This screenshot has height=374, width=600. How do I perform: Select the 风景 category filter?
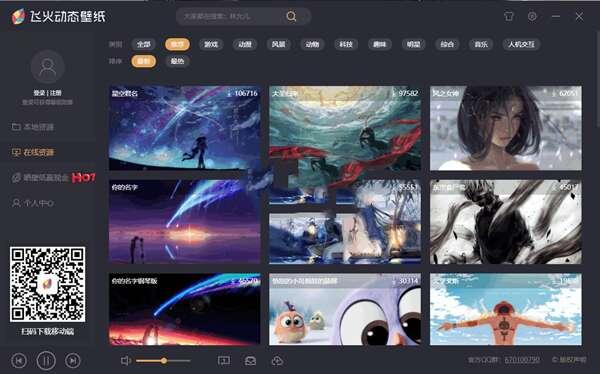point(278,44)
